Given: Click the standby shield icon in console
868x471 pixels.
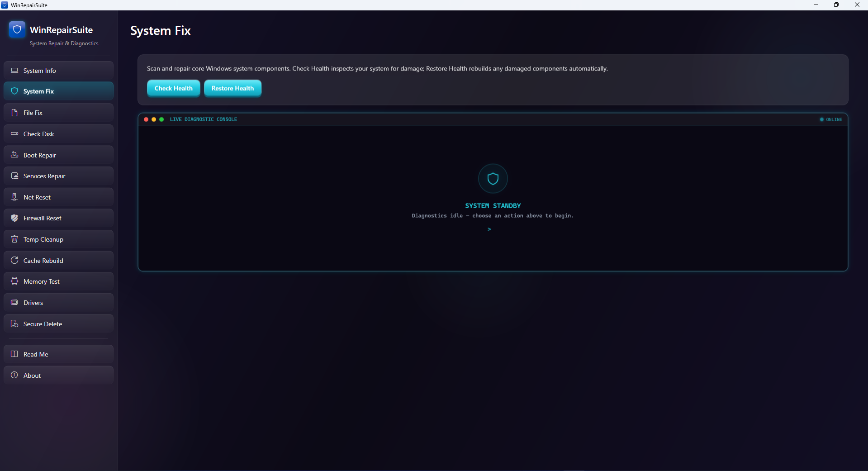Looking at the screenshot, I should 493,178.
